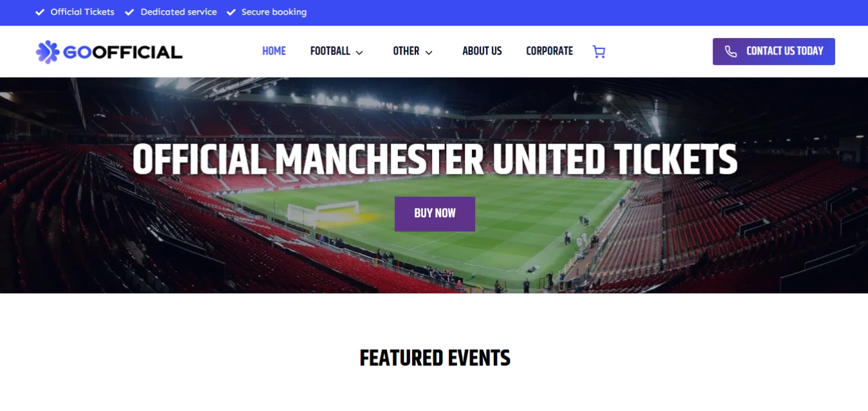The image size is (868, 411).
Task: Open the shopping cart icon
Action: click(599, 51)
